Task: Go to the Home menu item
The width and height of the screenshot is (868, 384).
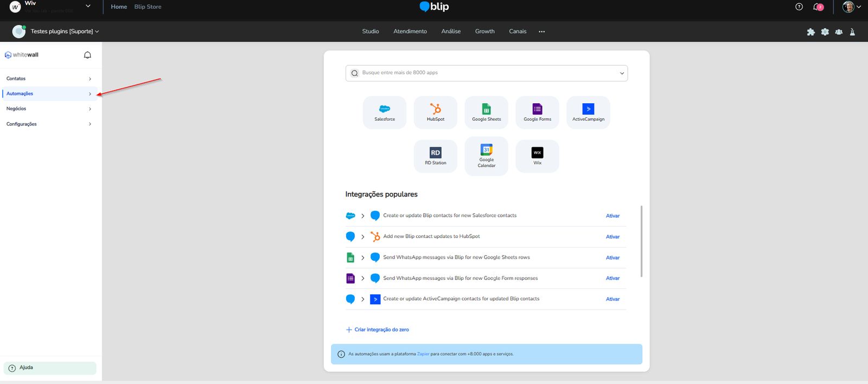Action: [x=119, y=7]
